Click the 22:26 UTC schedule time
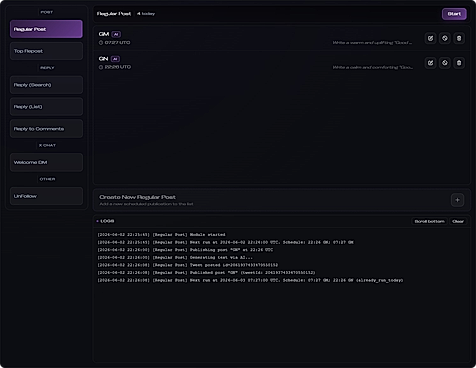Image resolution: width=476 pixels, height=368 pixels. 118,67
